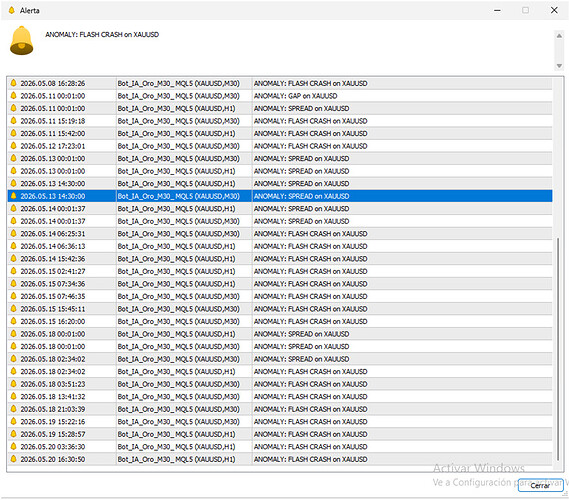Click bell icon of 2026.05.14 06:25:31 row
Screen dimensions: 569x500
click(x=13, y=233)
